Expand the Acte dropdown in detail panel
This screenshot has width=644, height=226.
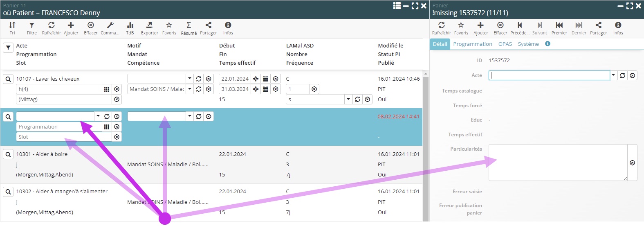coord(613,75)
